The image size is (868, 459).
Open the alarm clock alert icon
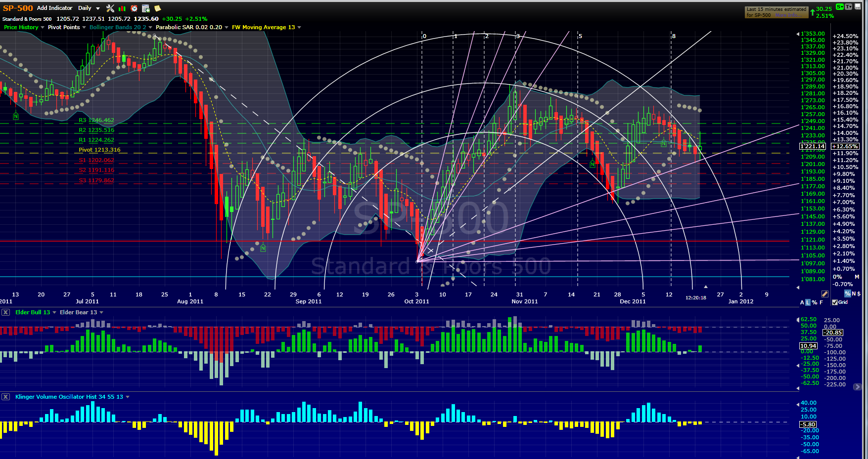pyautogui.click(x=134, y=8)
